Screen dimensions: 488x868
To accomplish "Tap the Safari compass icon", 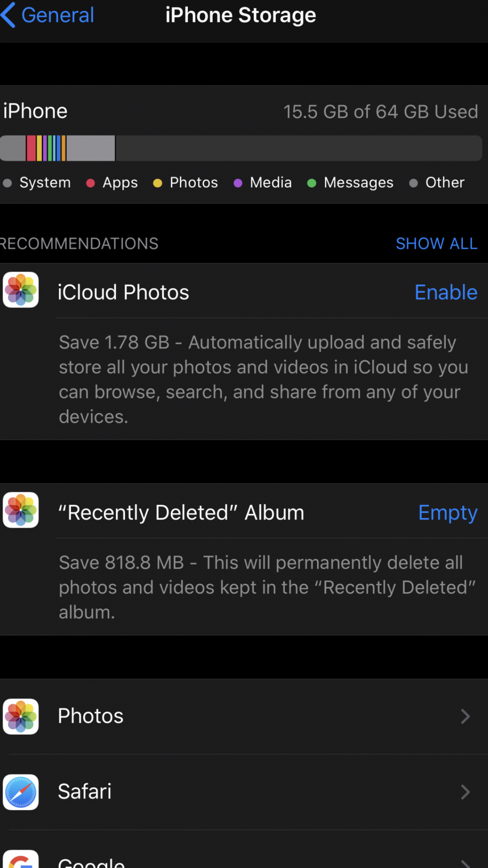I will coord(21,792).
